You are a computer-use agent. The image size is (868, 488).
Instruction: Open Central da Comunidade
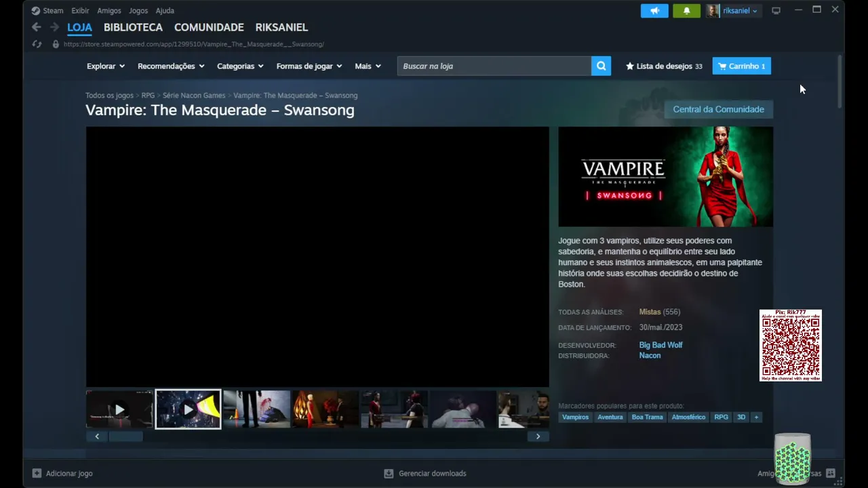point(718,109)
